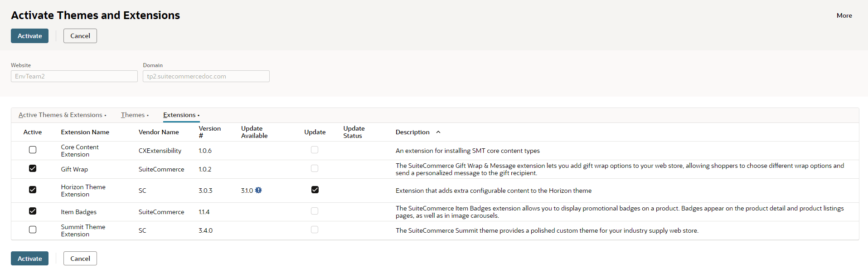The image size is (868, 279).
Task: Click the Description column header
Action: pos(412,132)
